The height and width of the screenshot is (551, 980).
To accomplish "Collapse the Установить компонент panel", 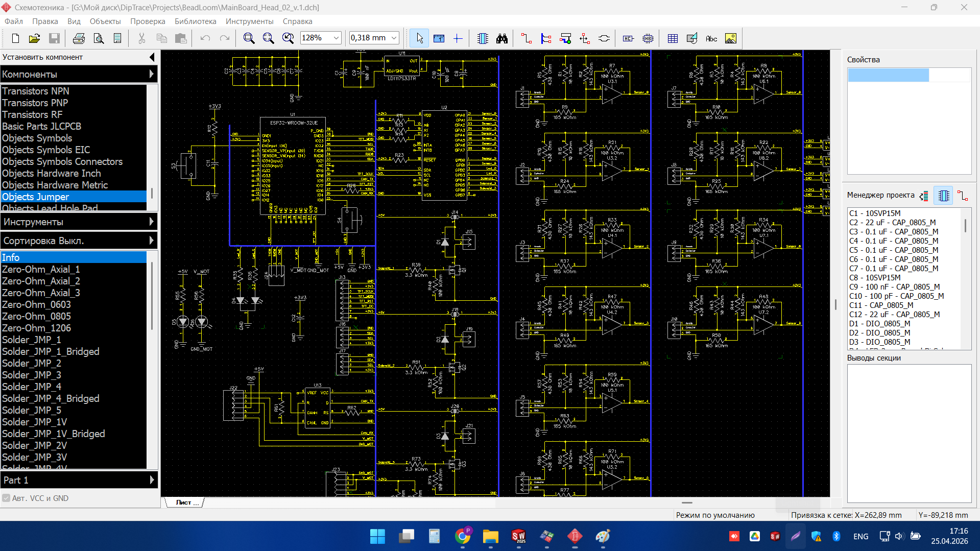I will [152, 57].
